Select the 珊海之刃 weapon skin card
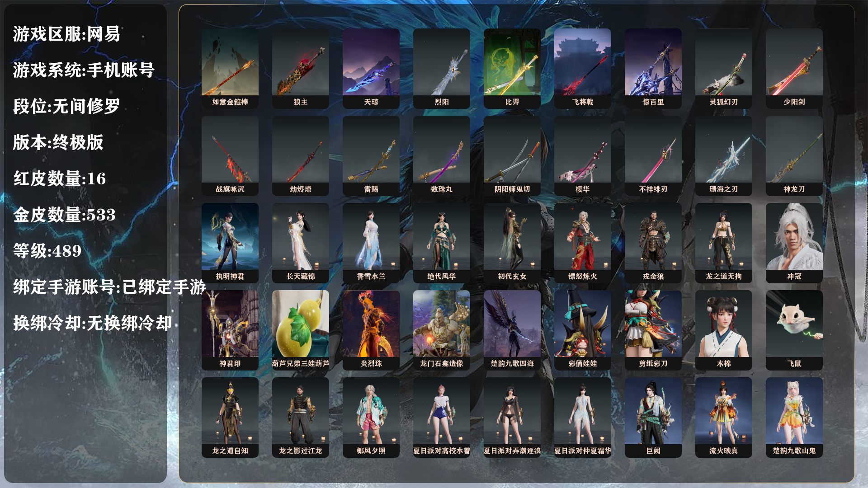868x488 pixels. click(724, 156)
